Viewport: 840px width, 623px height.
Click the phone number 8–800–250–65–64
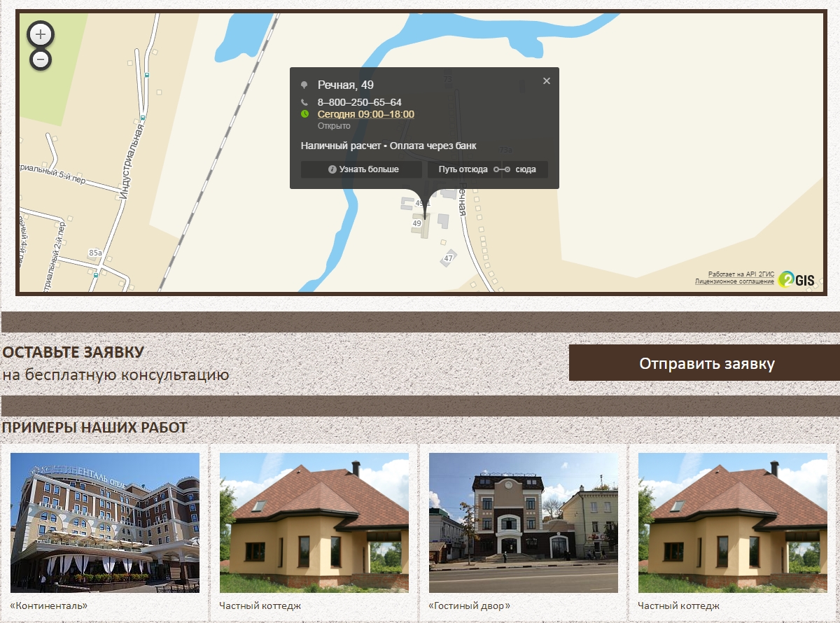coord(359,102)
